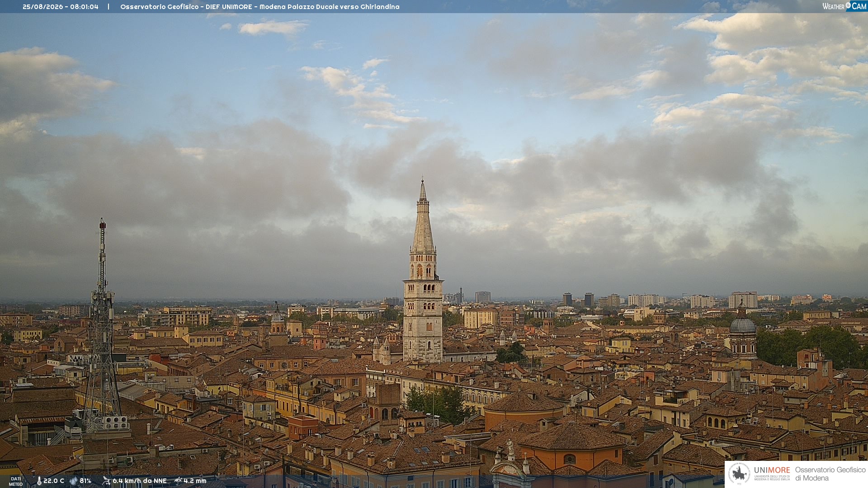This screenshot has width=868, height=488.
Task: Click the 22.0 C temperature reading
Action: [54, 481]
